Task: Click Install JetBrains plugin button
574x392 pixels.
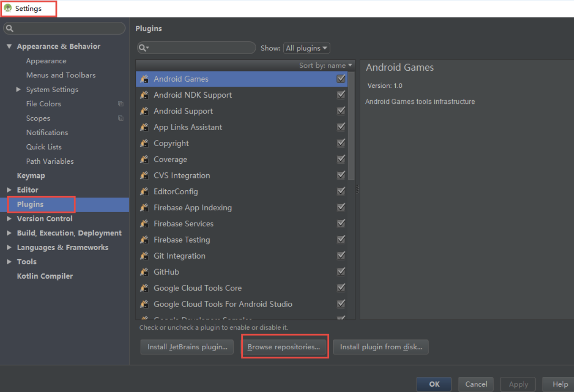Action: [187, 347]
